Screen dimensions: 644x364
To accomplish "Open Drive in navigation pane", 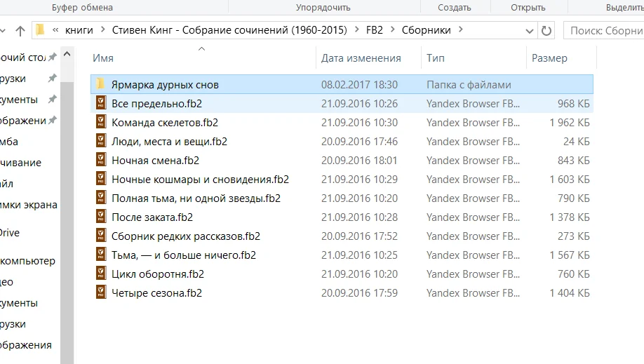I will click(10, 233).
